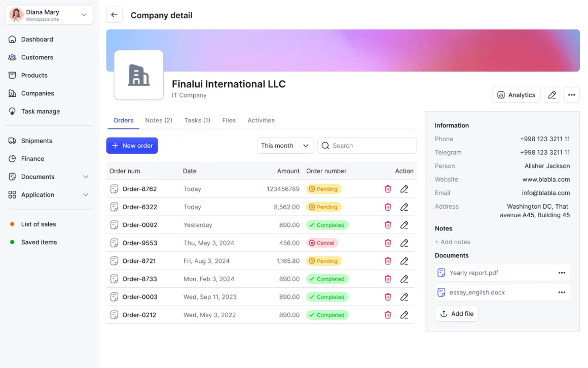Switch to the Notes (2) tab

[159, 120]
